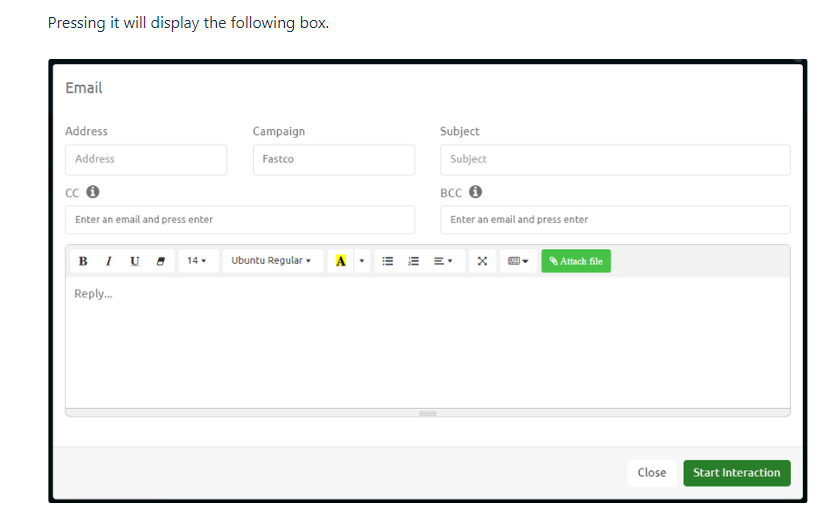Toggle underline text formatting
This screenshot has width=831, height=516.
pos(134,261)
